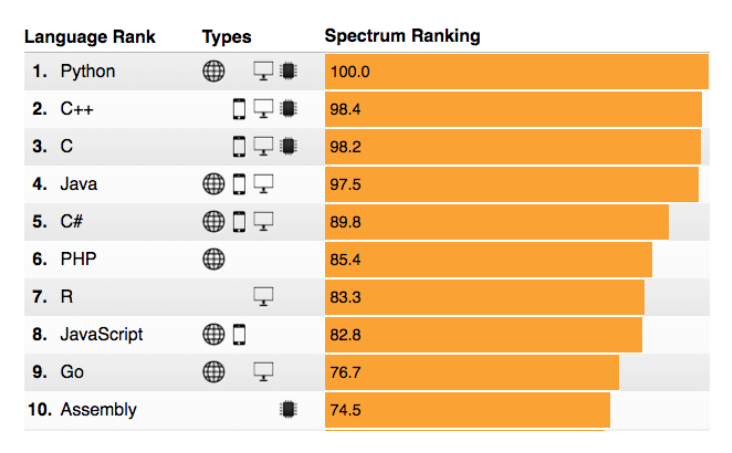Click the desktop monitor icon in C row
The width and height of the screenshot is (732, 453).
[x=263, y=146]
